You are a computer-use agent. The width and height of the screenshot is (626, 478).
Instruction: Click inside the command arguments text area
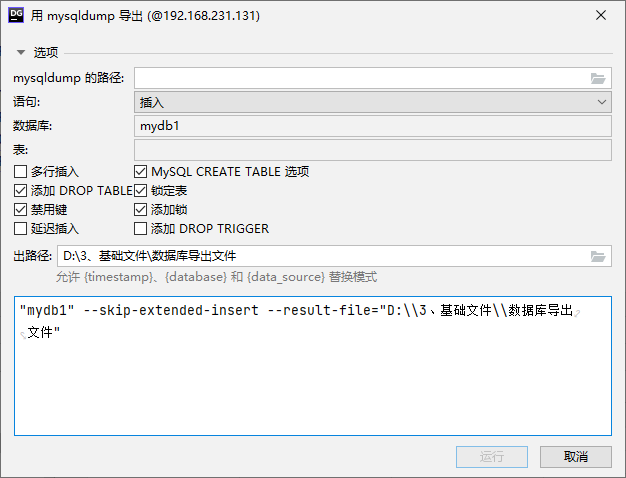pos(313,366)
